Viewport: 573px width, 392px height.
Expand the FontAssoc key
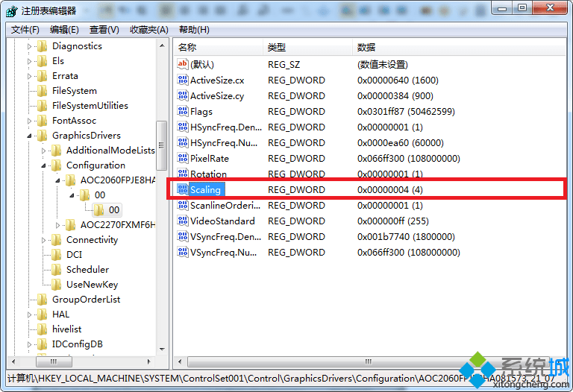coord(29,121)
